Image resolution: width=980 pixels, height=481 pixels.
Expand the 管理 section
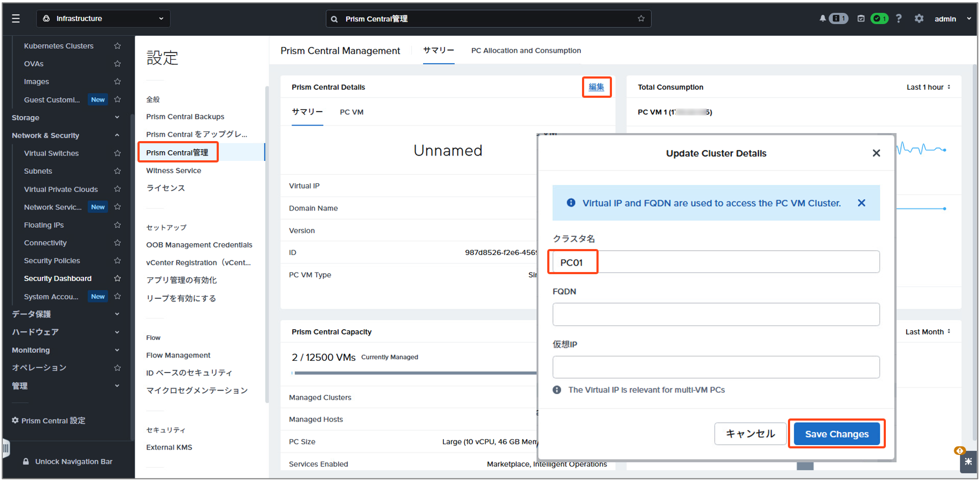point(117,386)
